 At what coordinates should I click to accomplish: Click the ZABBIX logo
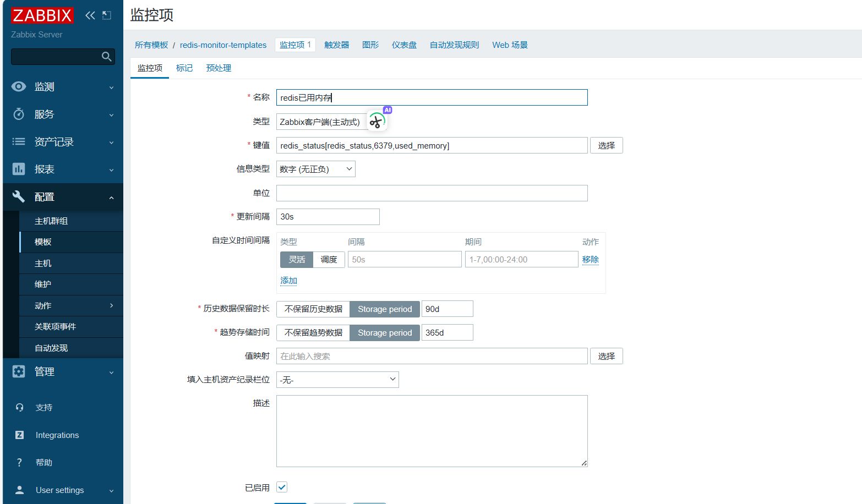pyautogui.click(x=42, y=15)
